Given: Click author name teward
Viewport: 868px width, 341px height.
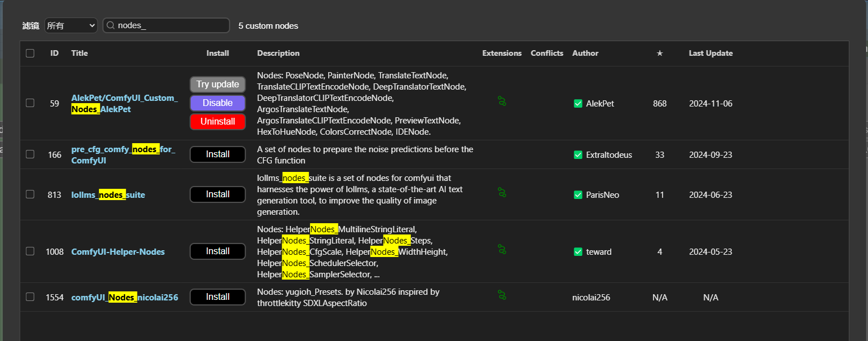Looking at the screenshot, I should click(599, 252).
